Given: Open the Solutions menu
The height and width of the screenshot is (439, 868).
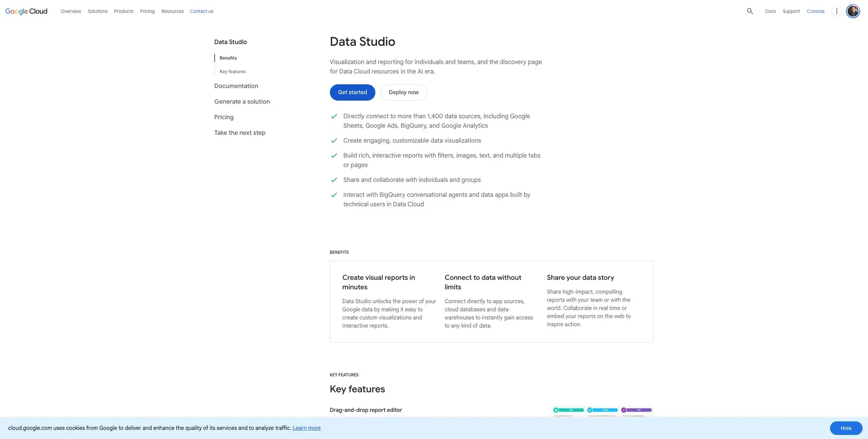Looking at the screenshot, I should [98, 11].
